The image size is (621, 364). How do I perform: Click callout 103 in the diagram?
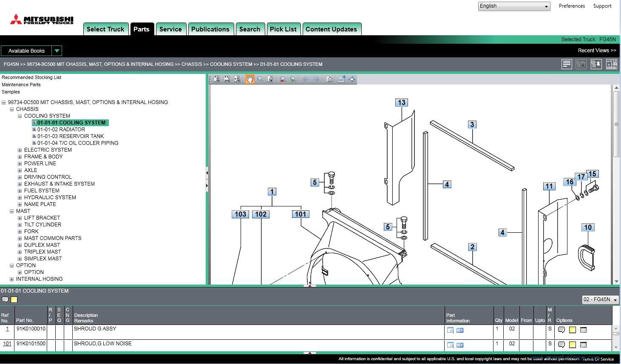(x=241, y=214)
